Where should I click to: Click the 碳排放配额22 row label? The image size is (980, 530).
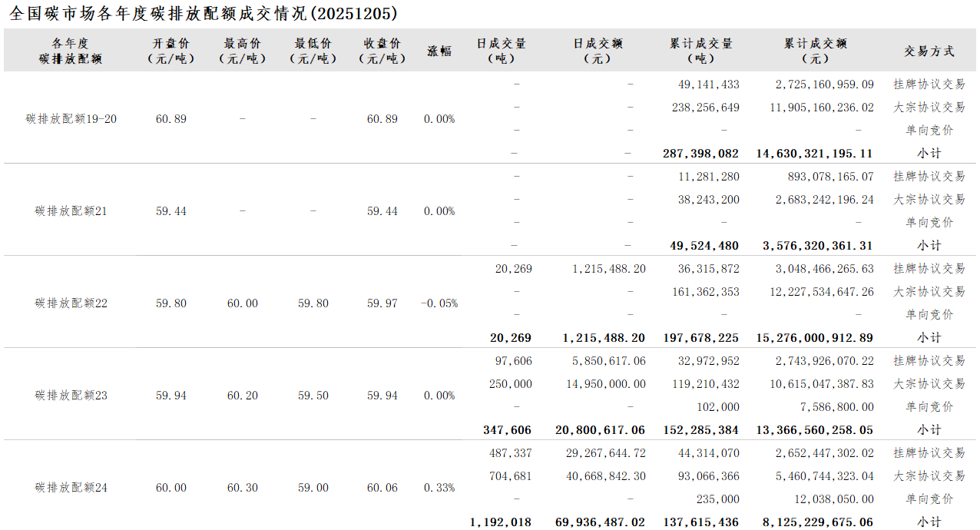pyautogui.click(x=71, y=303)
